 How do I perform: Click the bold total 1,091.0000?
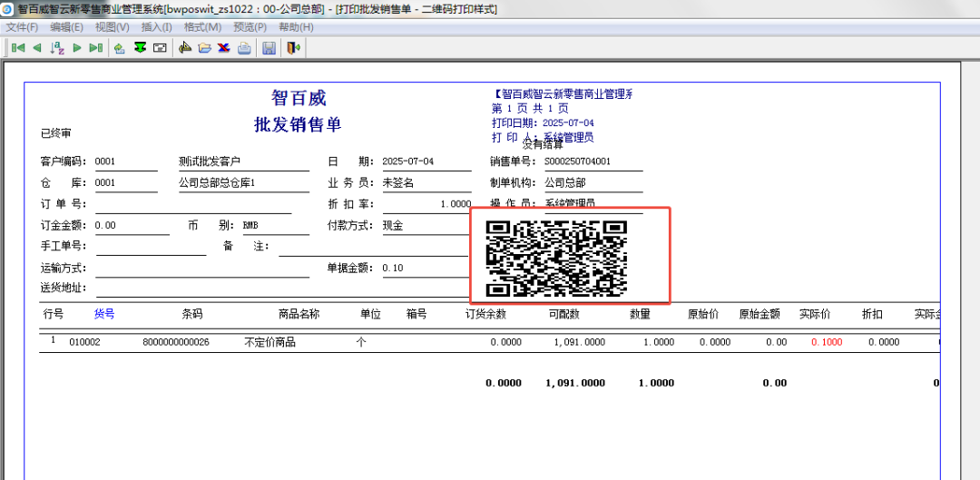point(575,383)
